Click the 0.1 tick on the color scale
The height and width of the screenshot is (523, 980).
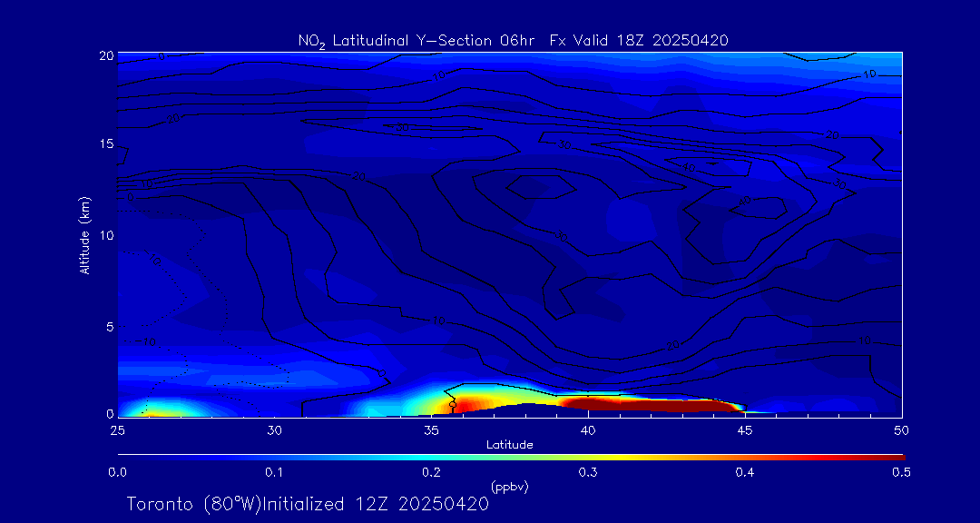(x=274, y=472)
